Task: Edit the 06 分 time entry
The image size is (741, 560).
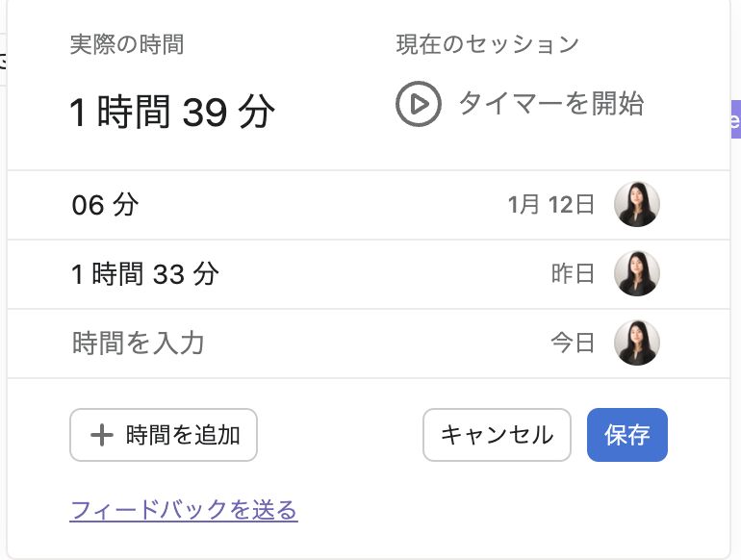Action: 106,205
